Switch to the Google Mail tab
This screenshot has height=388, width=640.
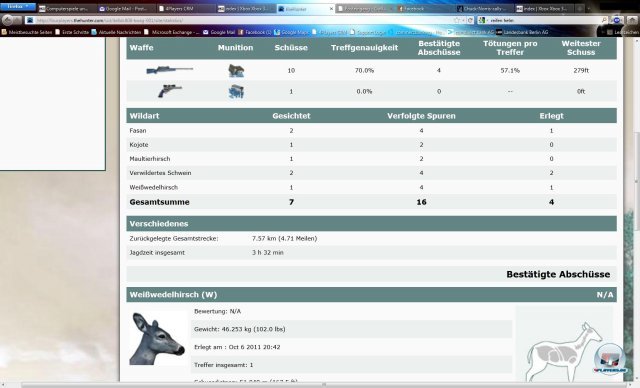pos(126,9)
